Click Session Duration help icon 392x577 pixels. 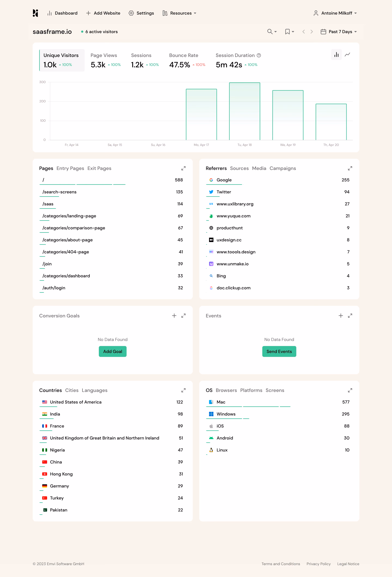click(x=259, y=55)
